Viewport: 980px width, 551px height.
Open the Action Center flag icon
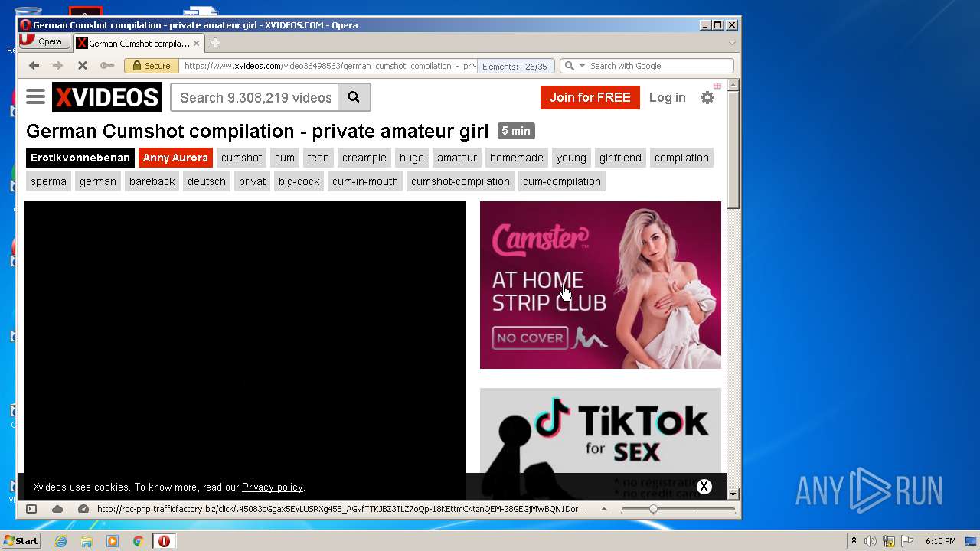click(x=907, y=541)
